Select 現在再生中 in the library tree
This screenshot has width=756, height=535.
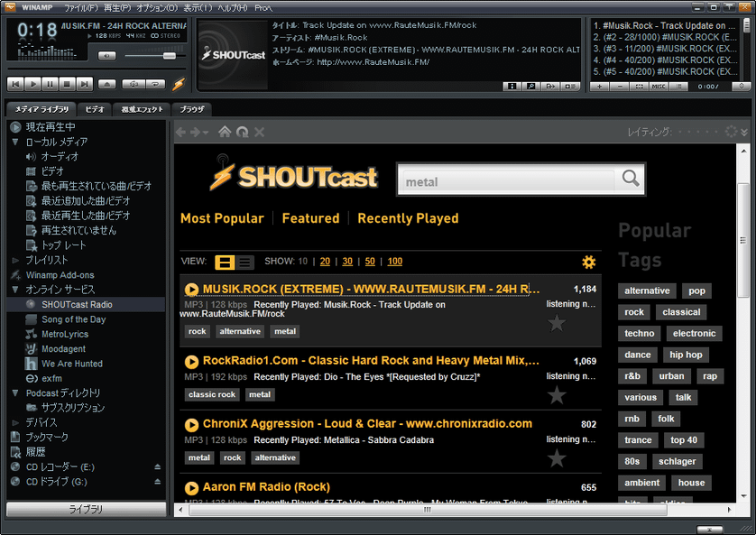click(x=51, y=127)
